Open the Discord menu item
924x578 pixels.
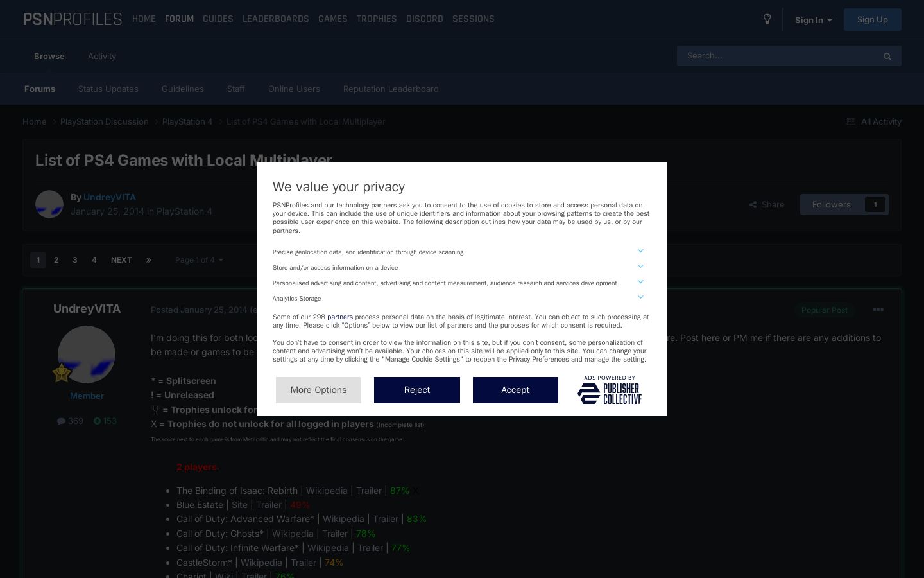[x=425, y=19]
